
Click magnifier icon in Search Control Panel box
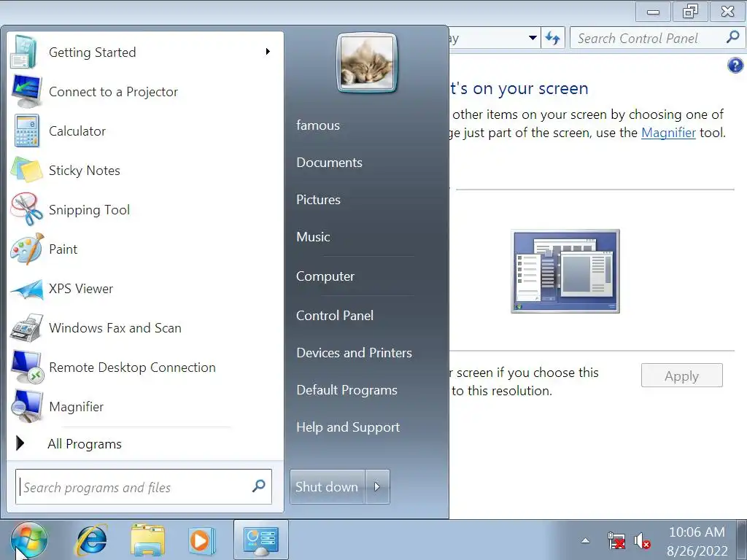coord(732,37)
